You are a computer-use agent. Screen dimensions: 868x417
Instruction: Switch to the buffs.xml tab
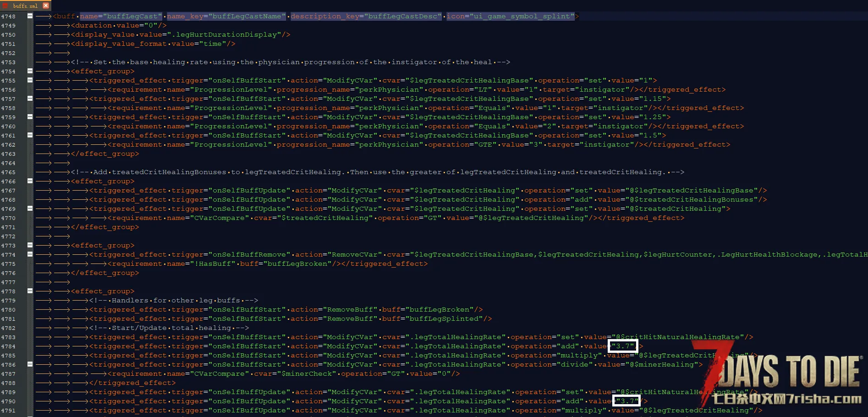[25, 6]
